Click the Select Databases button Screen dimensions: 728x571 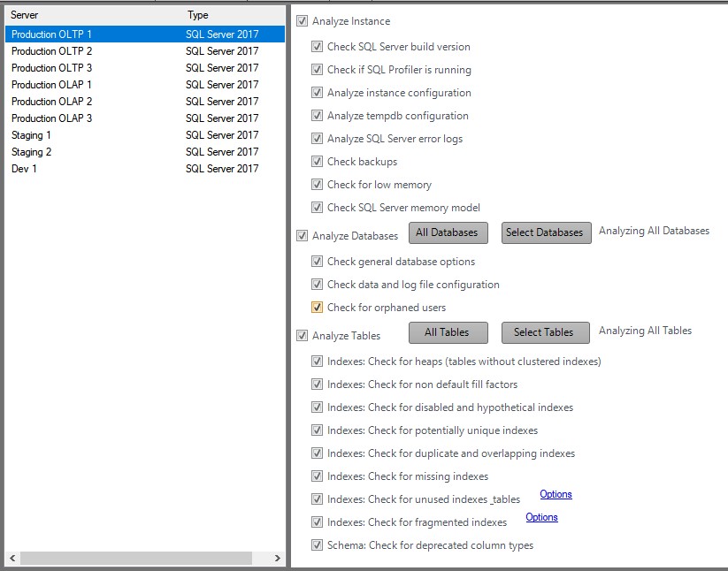tap(545, 232)
